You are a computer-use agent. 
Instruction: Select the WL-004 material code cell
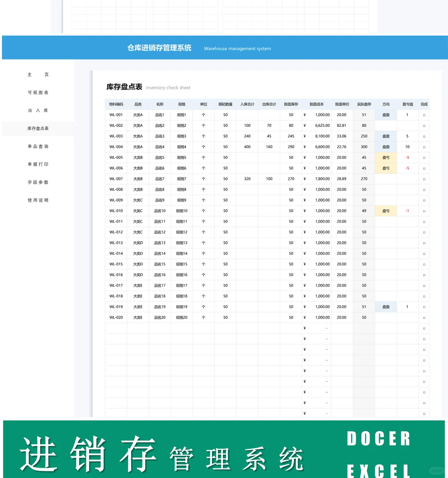pyautogui.click(x=116, y=147)
